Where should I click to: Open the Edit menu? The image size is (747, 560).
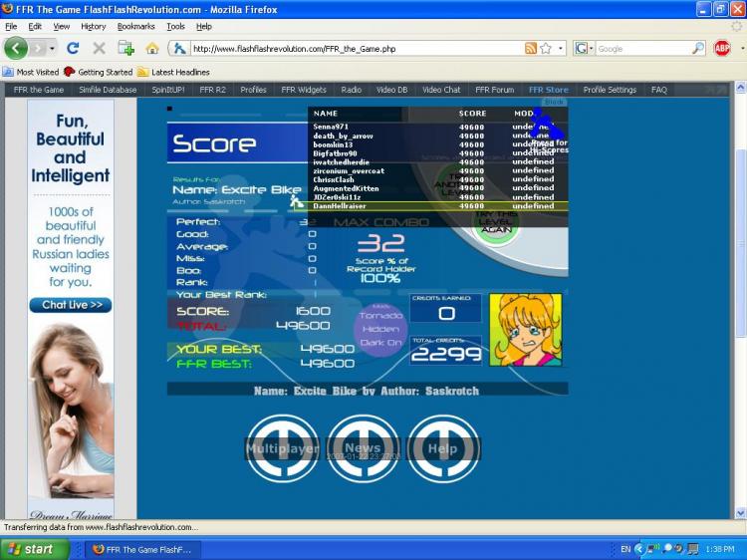35,26
